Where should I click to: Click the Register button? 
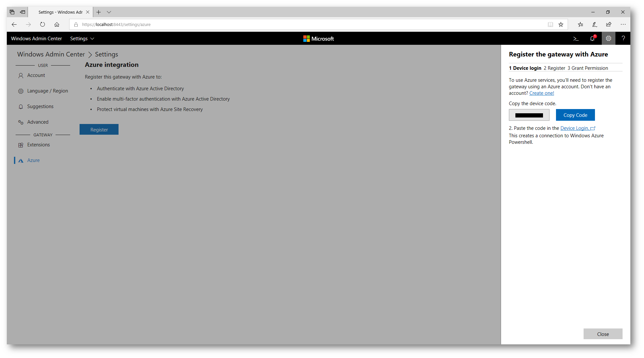pyautogui.click(x=99, y=130)
